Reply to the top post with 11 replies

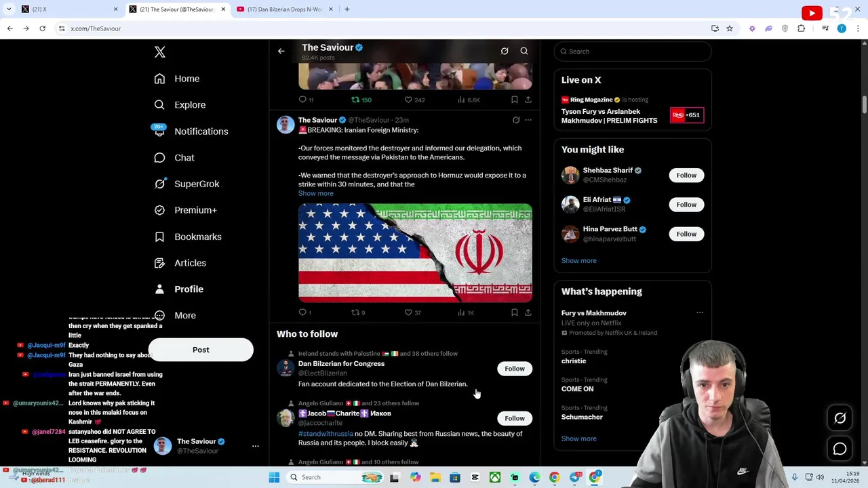[x=306, y=100]
